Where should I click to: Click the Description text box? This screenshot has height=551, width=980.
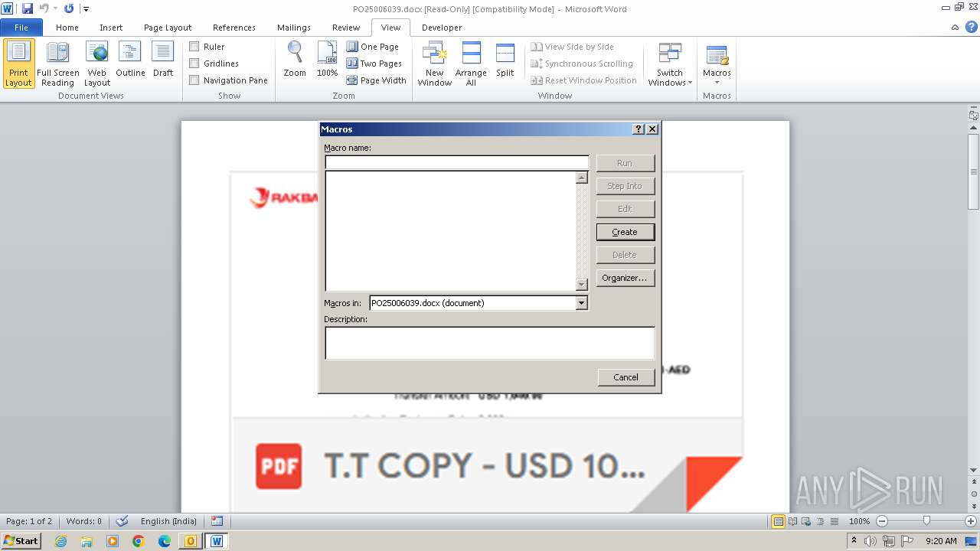490,344
